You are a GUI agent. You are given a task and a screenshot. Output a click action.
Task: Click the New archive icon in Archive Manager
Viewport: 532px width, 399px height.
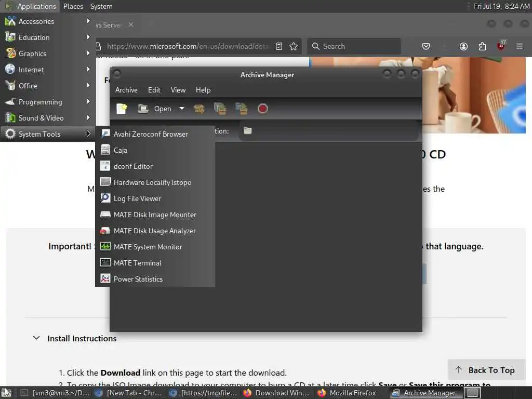point(122,109)
